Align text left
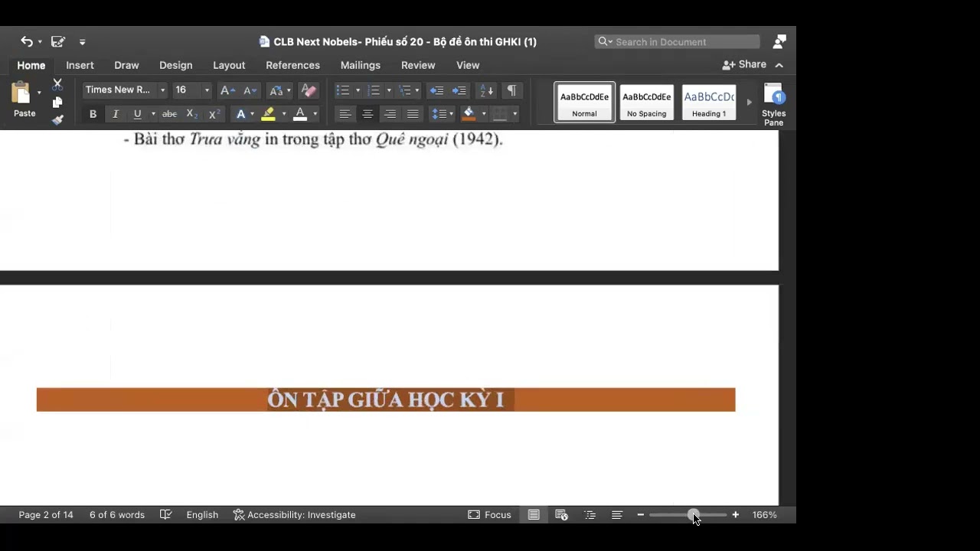980x551 pixels. (x=345, y=114)
